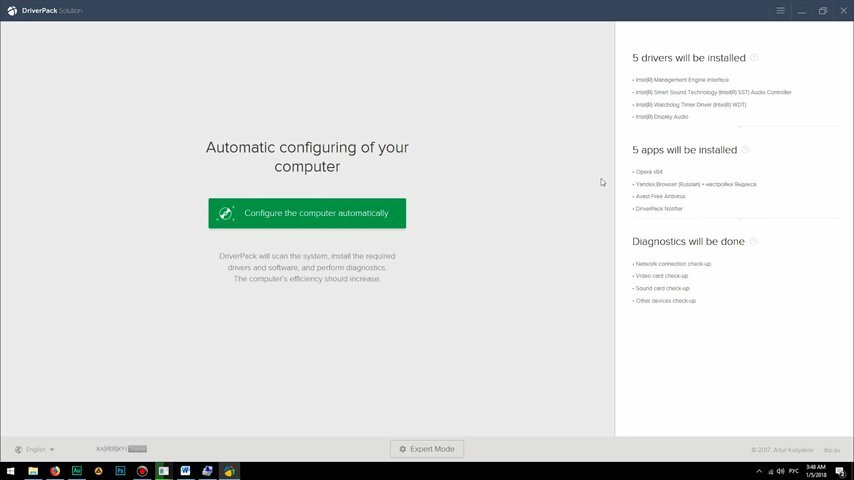Click the network icon in system tray

[x=770, y=471]
